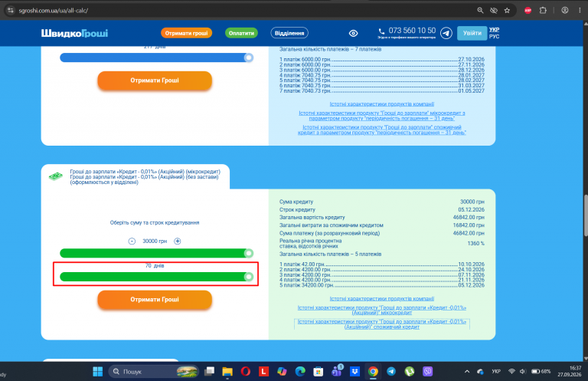Click the phone handset icon in header

pos(381,31)
